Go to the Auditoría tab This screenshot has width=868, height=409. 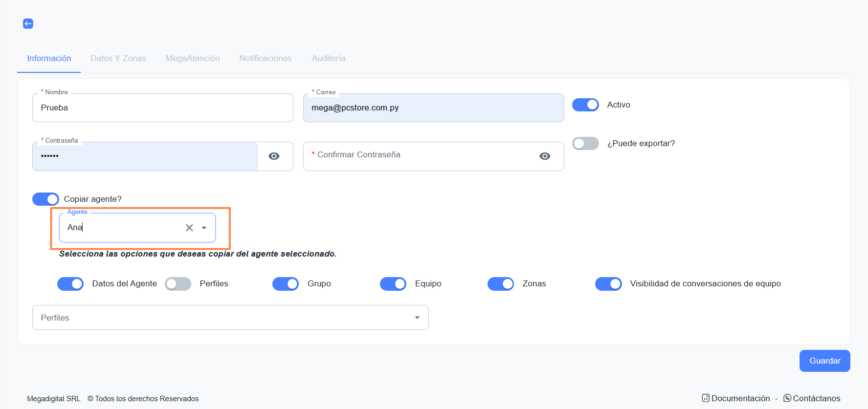329,59
